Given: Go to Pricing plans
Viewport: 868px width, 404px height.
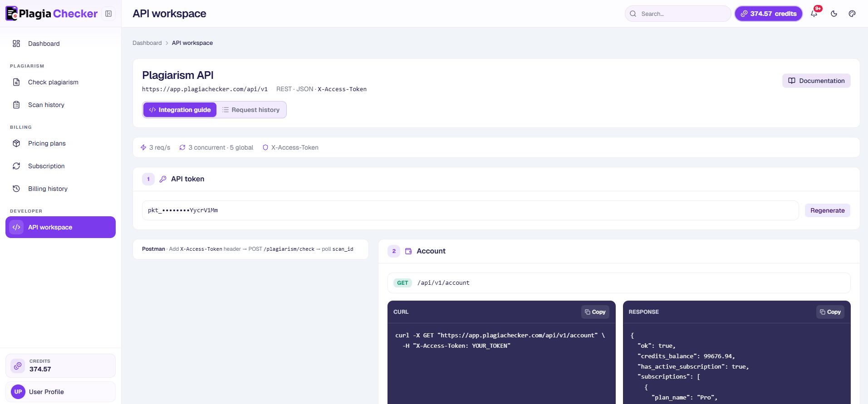Looking at the screenshot, I should [x=60, y=143].
